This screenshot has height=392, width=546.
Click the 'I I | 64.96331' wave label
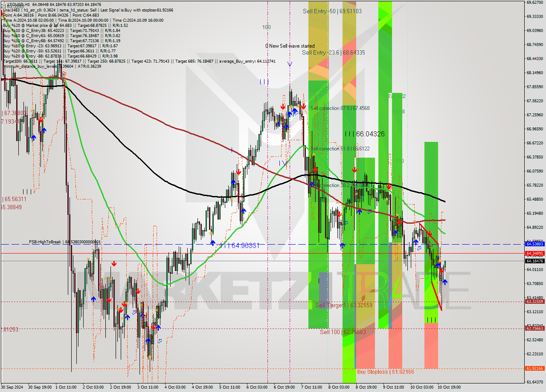[240, 245]
